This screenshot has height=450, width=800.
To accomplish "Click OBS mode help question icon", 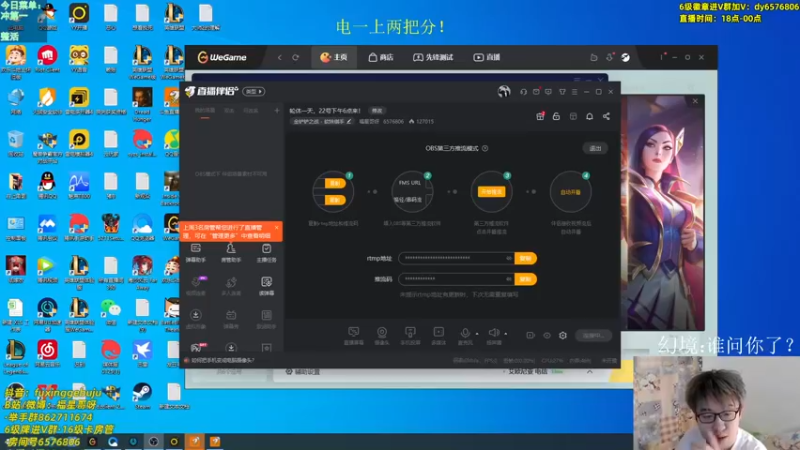I will [x=485, y=148].
